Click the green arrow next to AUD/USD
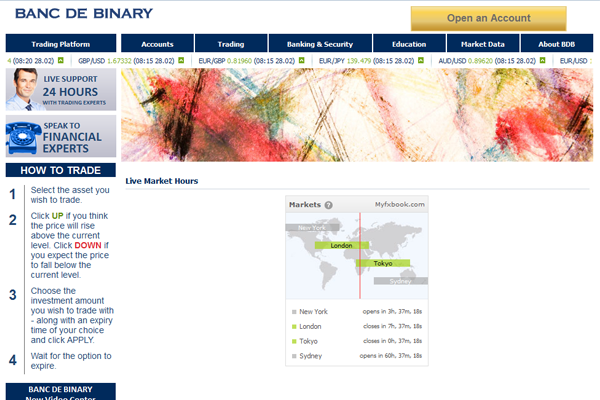This screenshot has width=600, height=400. tap(543, 60)
